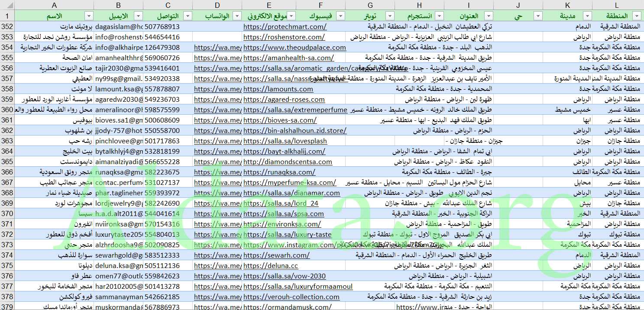Image resolution: width=644 pixels, height=310 pixels.
Task: Select the name cell بيت الخليج
Action: click(54, 151)
